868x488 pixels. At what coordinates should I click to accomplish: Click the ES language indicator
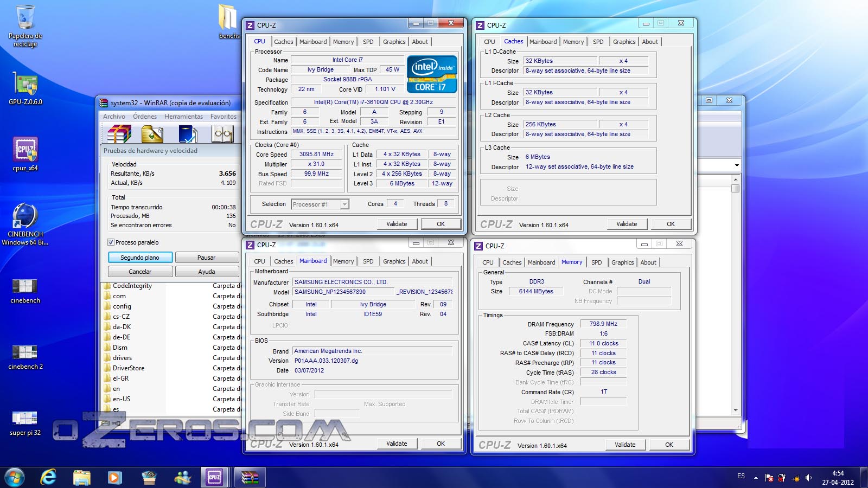741,476
